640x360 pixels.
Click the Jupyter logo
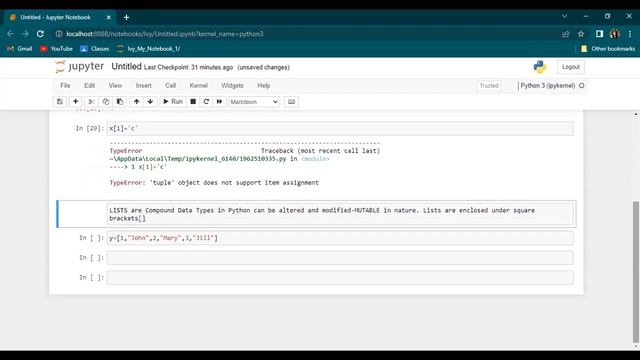pyautogui.click(x=80, y=67)
